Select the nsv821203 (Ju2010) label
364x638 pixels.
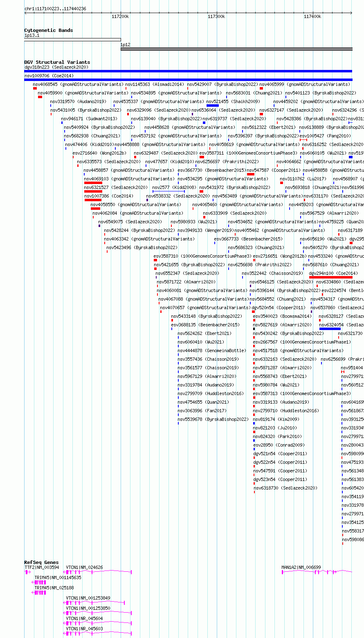(x=275, y=428)
